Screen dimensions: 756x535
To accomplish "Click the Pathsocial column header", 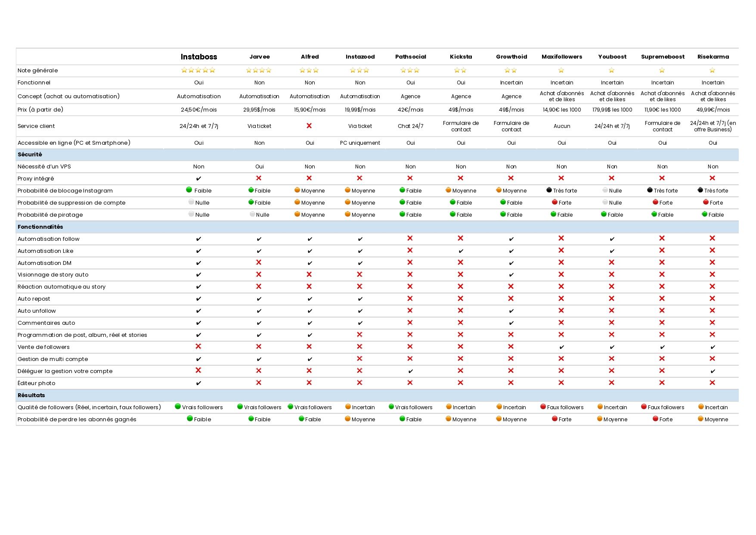I will tap(411, 57).
